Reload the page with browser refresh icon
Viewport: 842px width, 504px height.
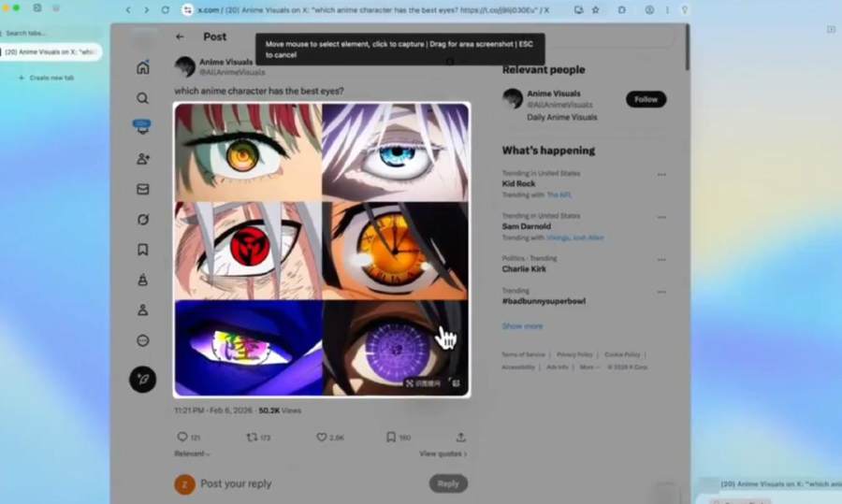(166, 9)
